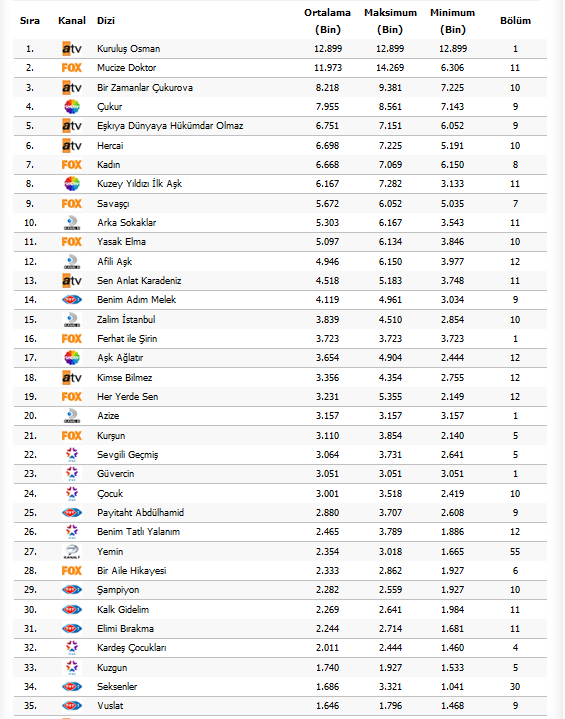Click the Kanal column header
This screenshot has height=719, width=565.
pyautogui.click(x=72, y=21)
